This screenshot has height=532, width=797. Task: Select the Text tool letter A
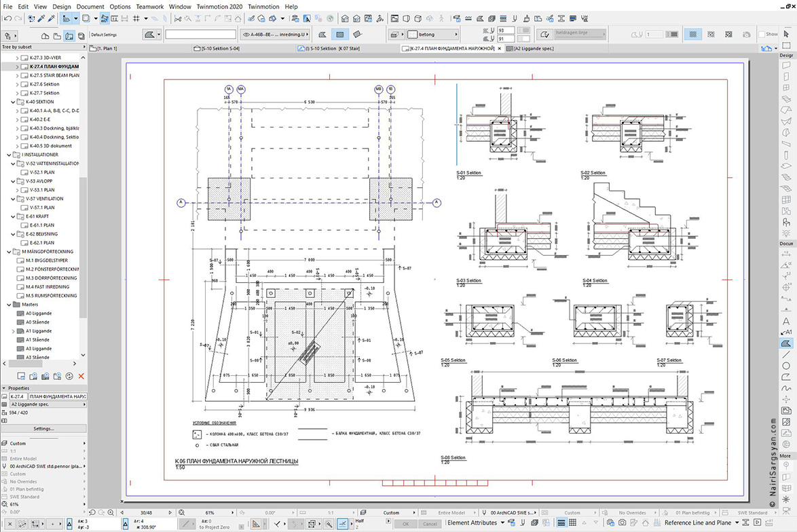pyautogui.click(x=786, y=321)
